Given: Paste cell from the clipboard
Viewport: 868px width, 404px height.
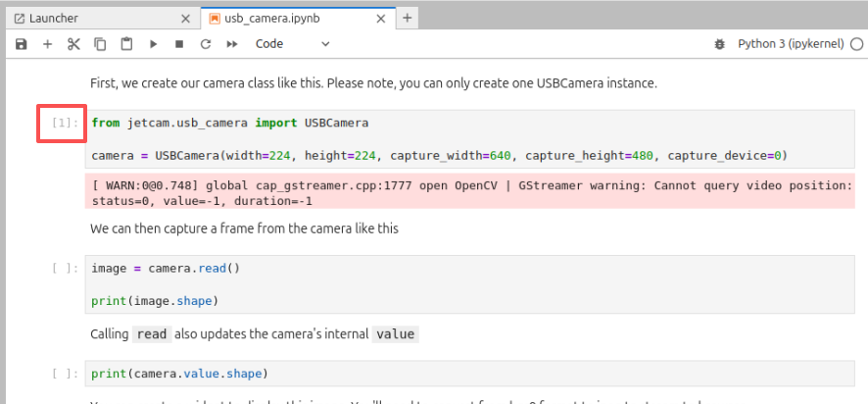Looking at the screenshot, I should (x=126, y=44).
